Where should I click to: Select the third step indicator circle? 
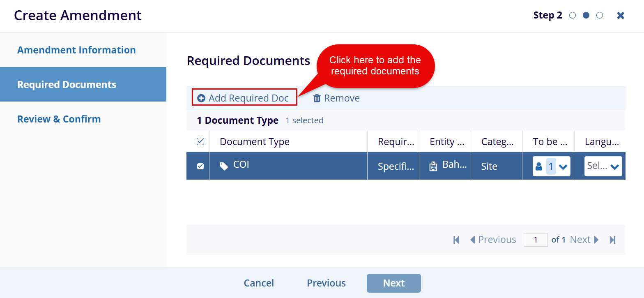pos(600,16)
